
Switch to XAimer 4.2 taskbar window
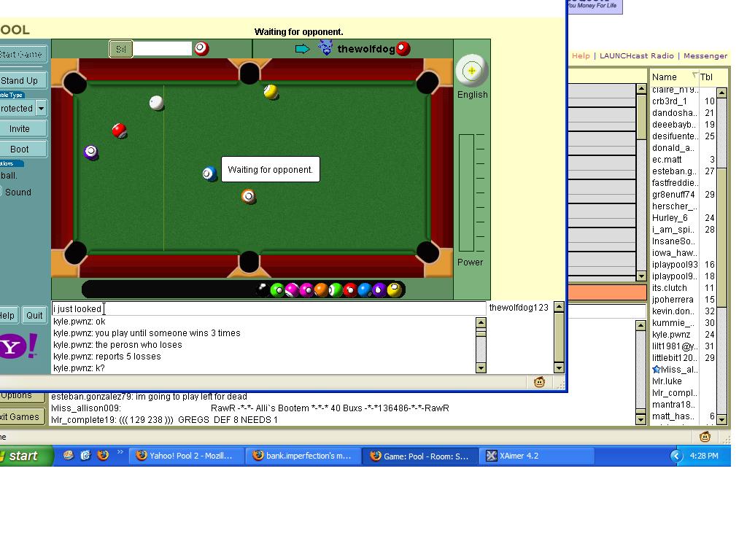coord(536,456)
